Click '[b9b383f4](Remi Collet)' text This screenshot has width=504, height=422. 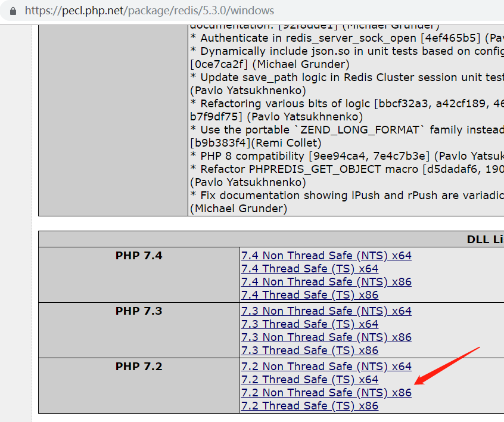pos(256,143)
